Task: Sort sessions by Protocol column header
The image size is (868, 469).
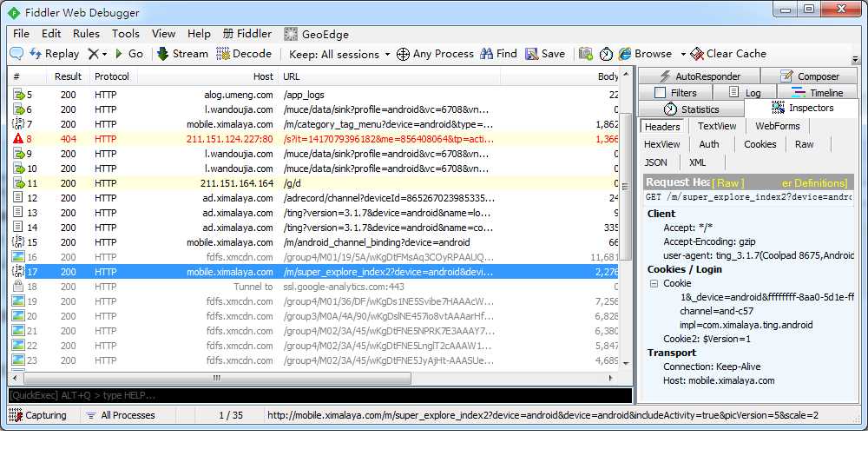Action: [111, 76]
